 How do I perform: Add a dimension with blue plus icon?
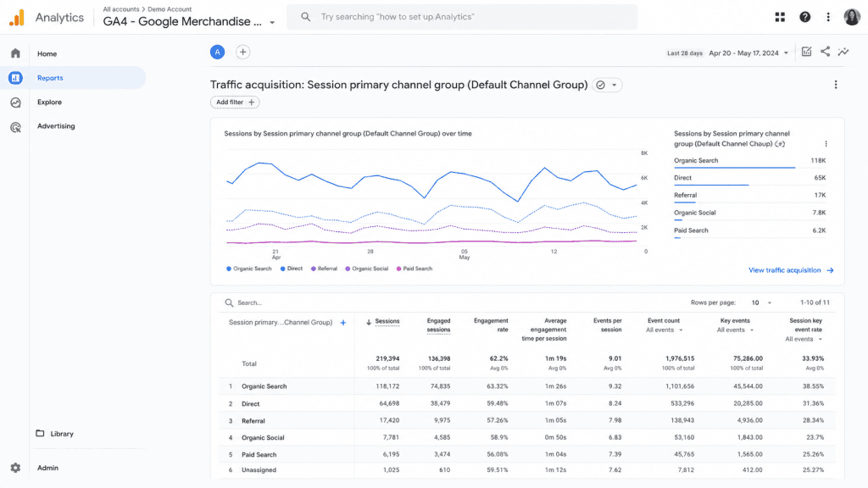tap(343, 323)
